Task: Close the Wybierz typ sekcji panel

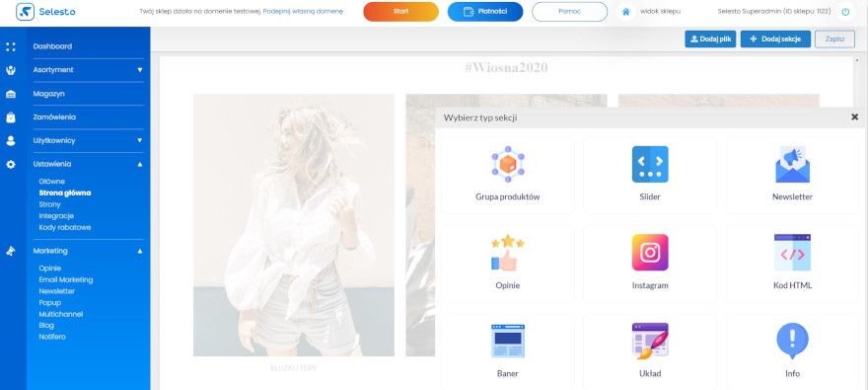Action: [x=855, y=117]
